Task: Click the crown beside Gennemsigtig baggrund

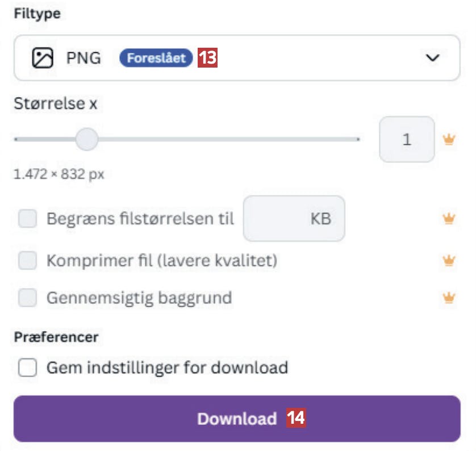Action: 449,297
